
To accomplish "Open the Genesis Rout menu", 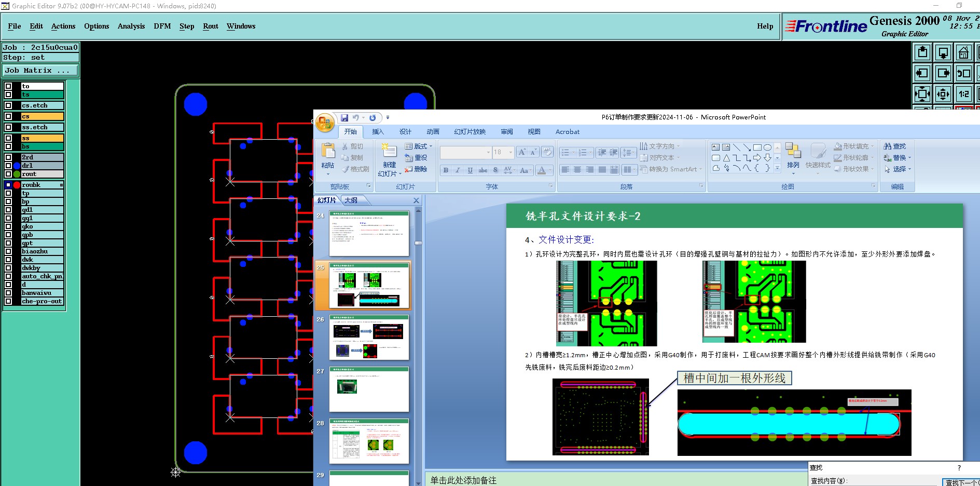I will (211, 26).
